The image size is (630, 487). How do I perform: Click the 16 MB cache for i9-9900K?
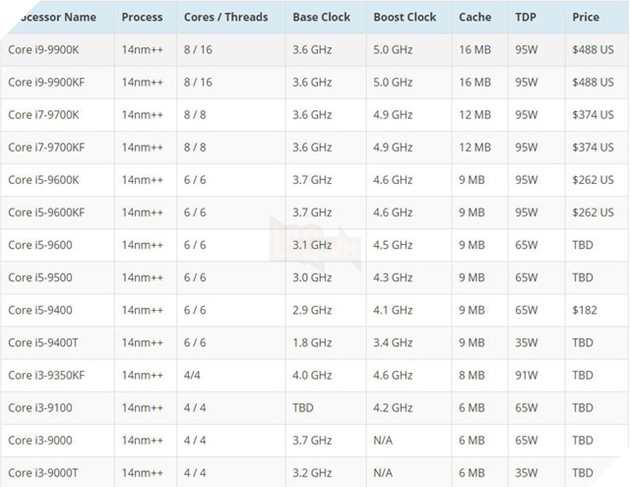(x=475, y=49)
